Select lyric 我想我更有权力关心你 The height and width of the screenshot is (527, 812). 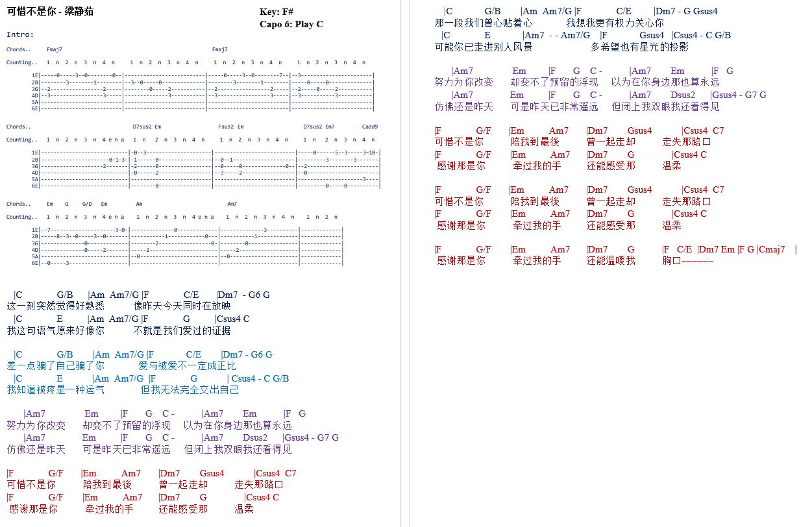[615, 23]
